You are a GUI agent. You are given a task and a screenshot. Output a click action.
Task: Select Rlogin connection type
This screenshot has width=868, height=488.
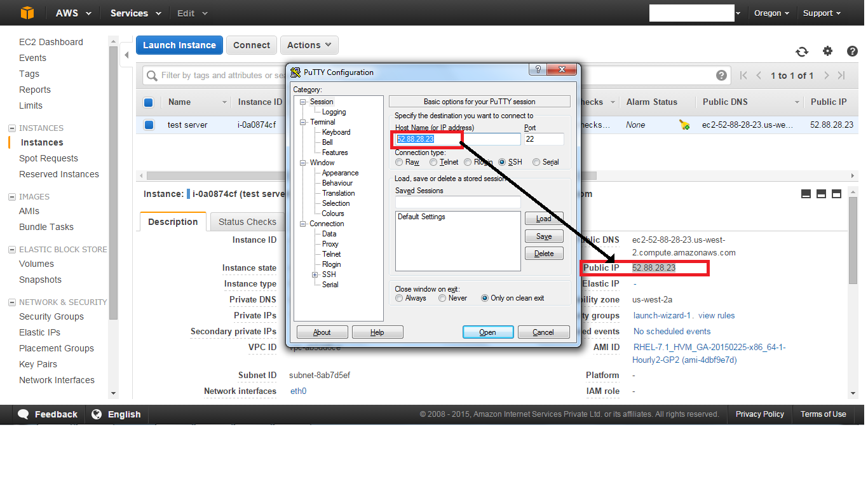click(x=468, y=162)
